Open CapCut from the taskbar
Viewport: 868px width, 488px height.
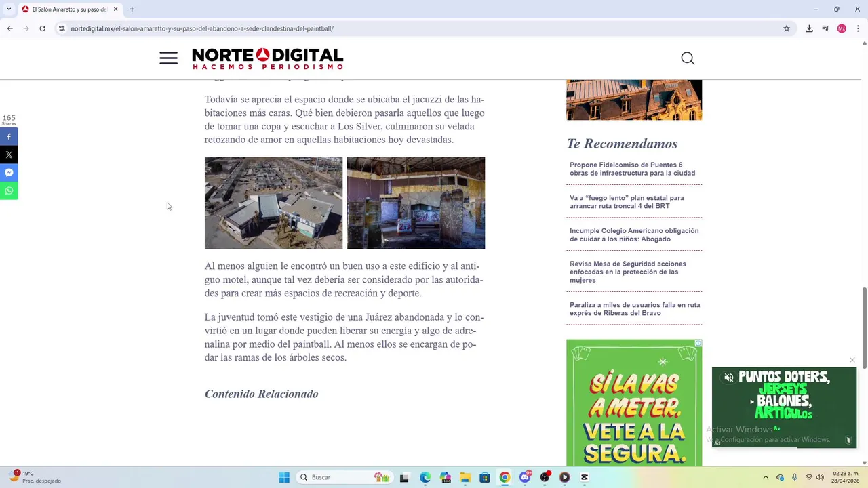pyautogui.click(x=585, y=477)
